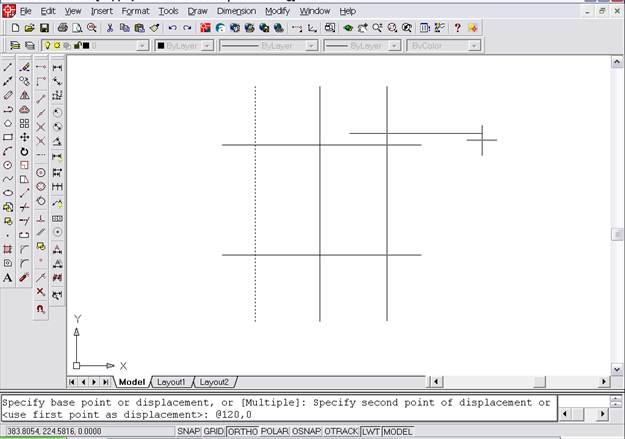The width and height of the screenshot is (625, 439).
Task: Choose the Rotate modify tool
Action: pos(24,152)
